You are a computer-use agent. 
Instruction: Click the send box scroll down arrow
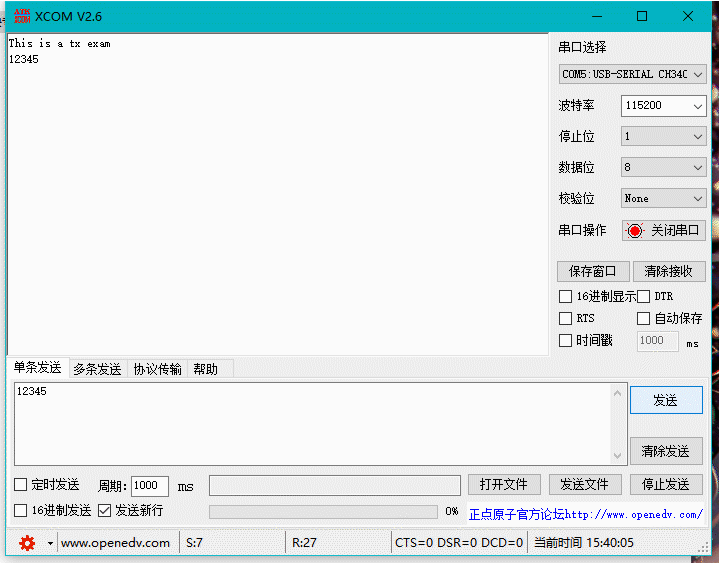(617, 455)
